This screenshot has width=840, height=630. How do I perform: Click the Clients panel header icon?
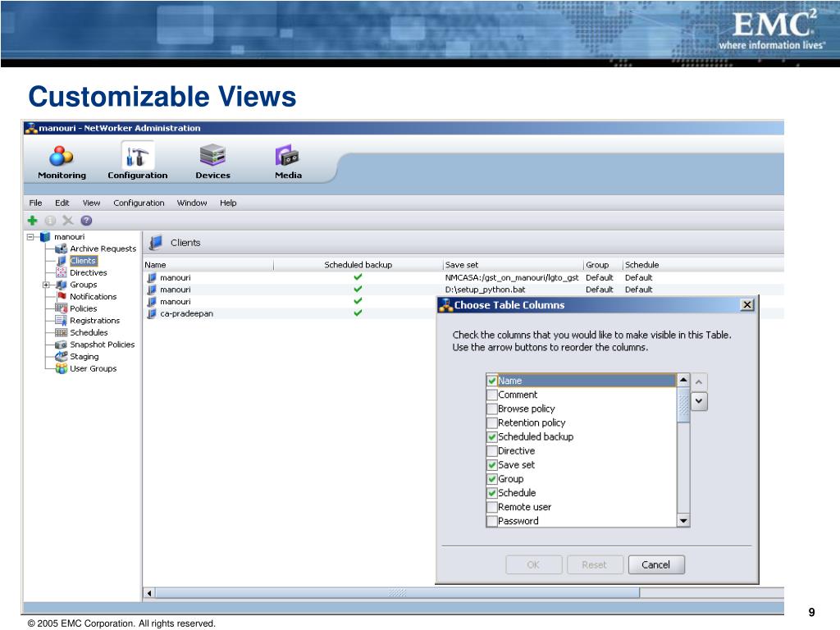point(156,243)
